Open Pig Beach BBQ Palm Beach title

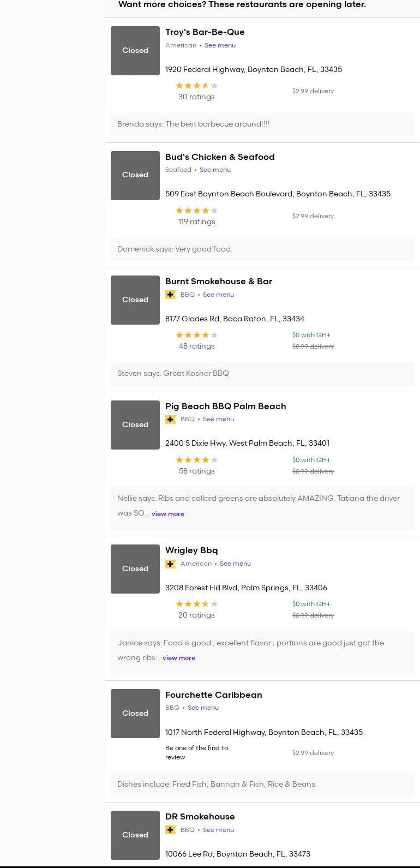225,406
